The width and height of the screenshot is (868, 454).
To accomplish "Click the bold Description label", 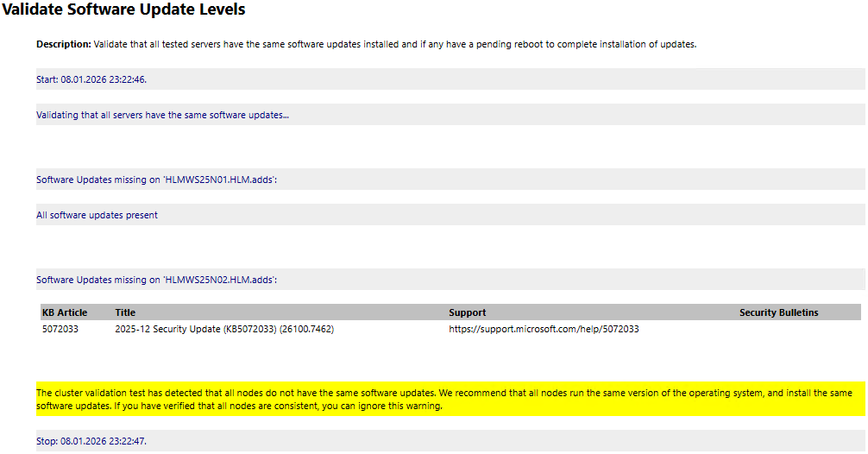I will point(63,44).
